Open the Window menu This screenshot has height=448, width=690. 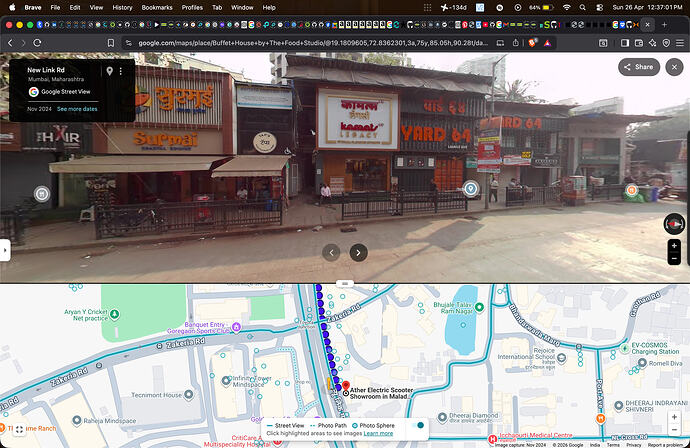point(242,7)
